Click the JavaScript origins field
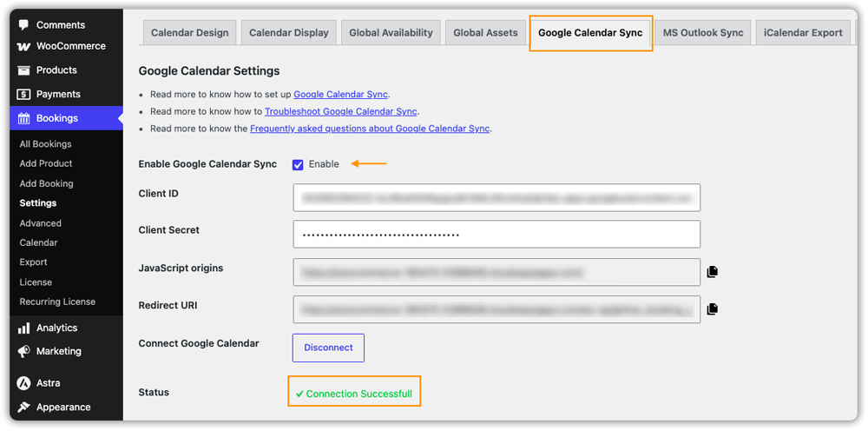868x431 pixels. [x=496, y=272]
